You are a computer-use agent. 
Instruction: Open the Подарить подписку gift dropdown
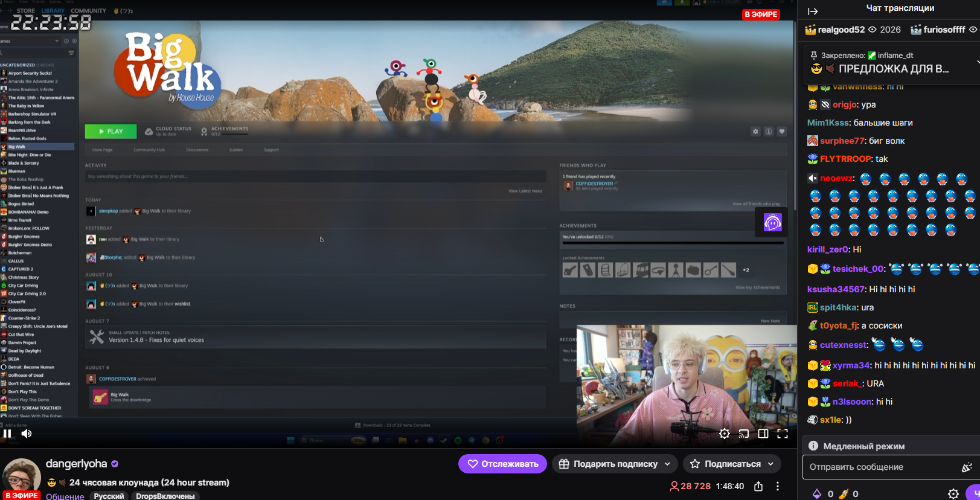pyautogui.click(x=615, y=464)
